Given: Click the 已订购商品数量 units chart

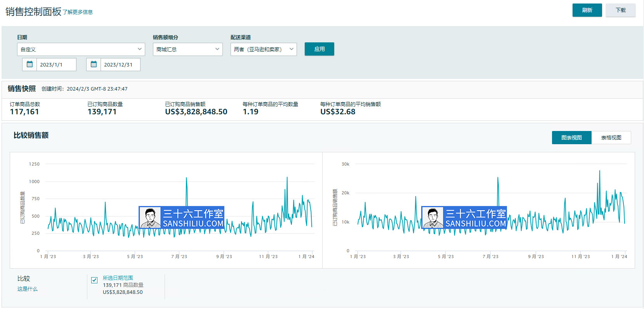Looking at the screenshot, I should pyautogui.click(x=166, y=210).
